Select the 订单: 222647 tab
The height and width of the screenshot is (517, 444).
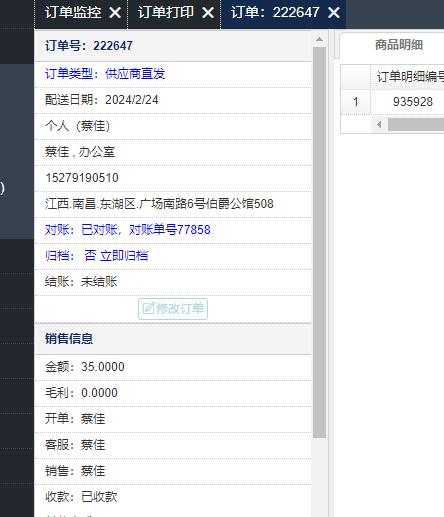coord(275,13)
